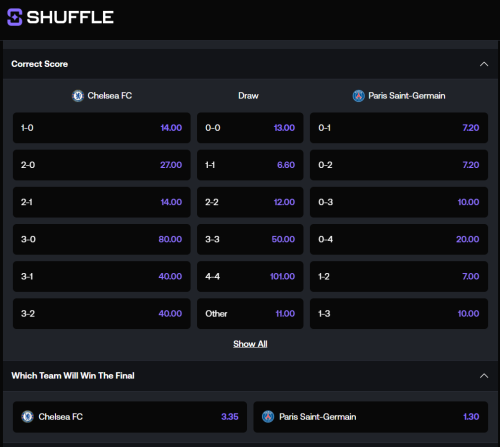Pick the 4-4 draw at 101.00

coord(250,276)
